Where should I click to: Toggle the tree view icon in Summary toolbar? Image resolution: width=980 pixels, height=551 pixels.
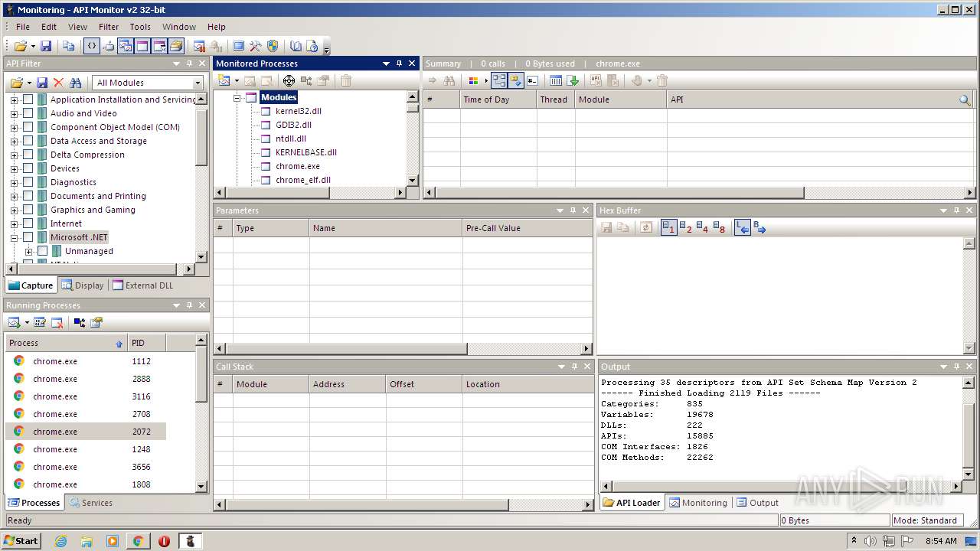(x=499, y=80)
